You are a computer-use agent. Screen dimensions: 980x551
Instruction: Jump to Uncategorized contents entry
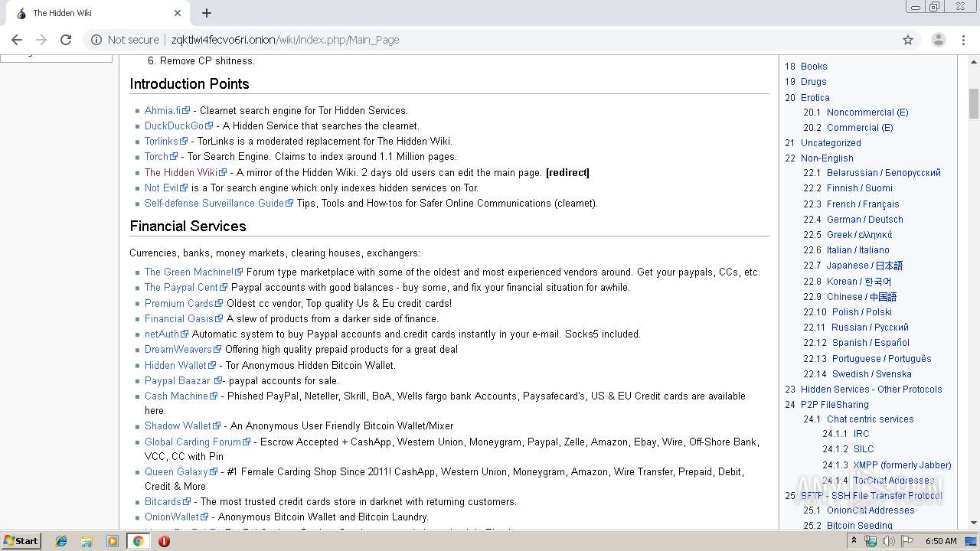tap(831, 142)
